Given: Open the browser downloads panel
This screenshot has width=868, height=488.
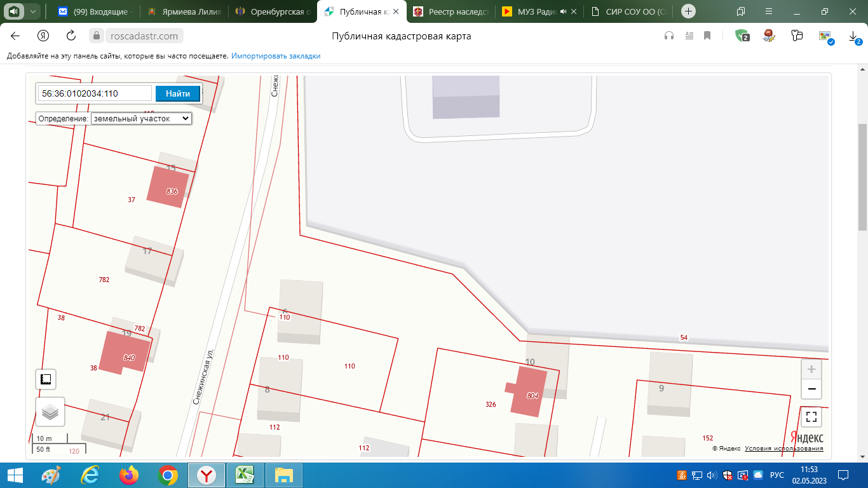Looking at the screenshot, I should pos(853,36).
